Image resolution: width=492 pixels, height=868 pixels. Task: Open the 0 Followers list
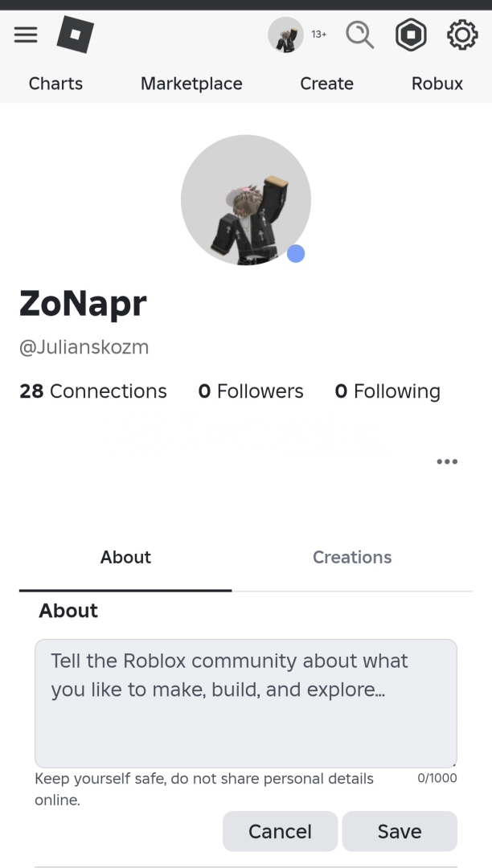coord(251,391)
